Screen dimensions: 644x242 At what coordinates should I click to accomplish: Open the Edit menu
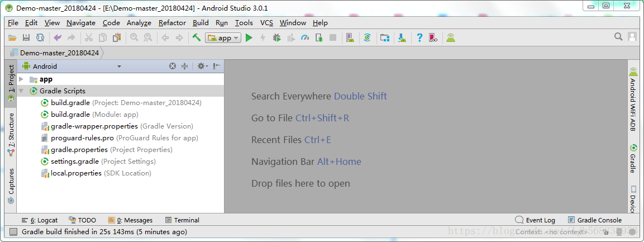coord(31,23)
